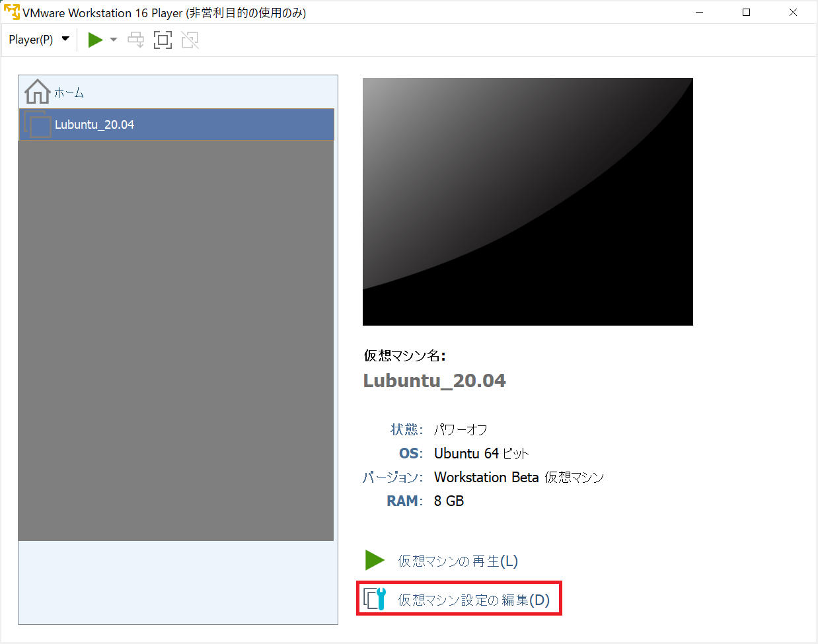Click the Ubuntu 64 ビット OS value
Screen dimensions: 818x644
click(482, 454)
